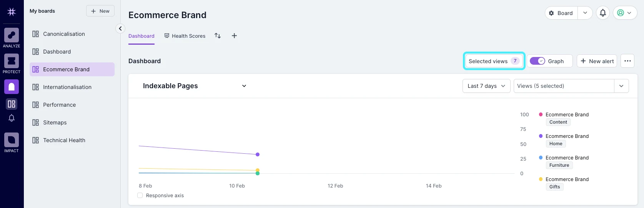This screenshot has height=208, width=644.
Task: Open the Sitemaps board
Action: tap(72, 122)
